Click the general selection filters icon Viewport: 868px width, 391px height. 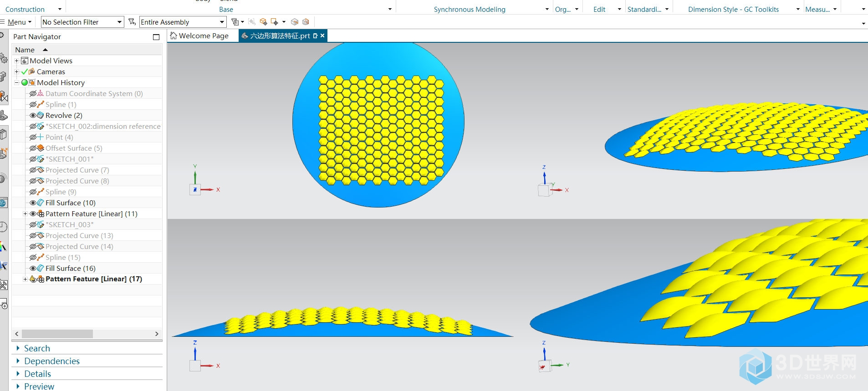235,22
